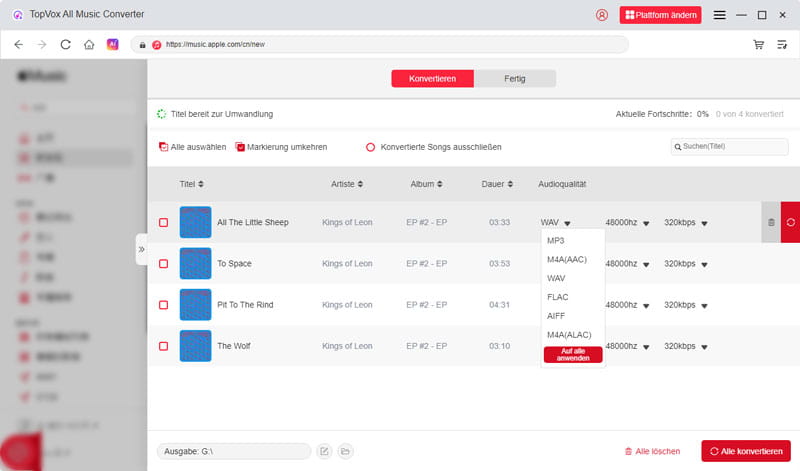This screenshot has height=471, width=800.
Task: Tick the checkbox for The Wolf
Action: point(163,346)
